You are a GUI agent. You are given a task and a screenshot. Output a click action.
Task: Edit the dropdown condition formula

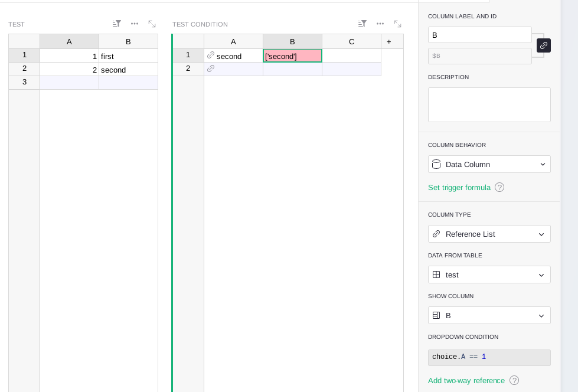tap(489, 357)
